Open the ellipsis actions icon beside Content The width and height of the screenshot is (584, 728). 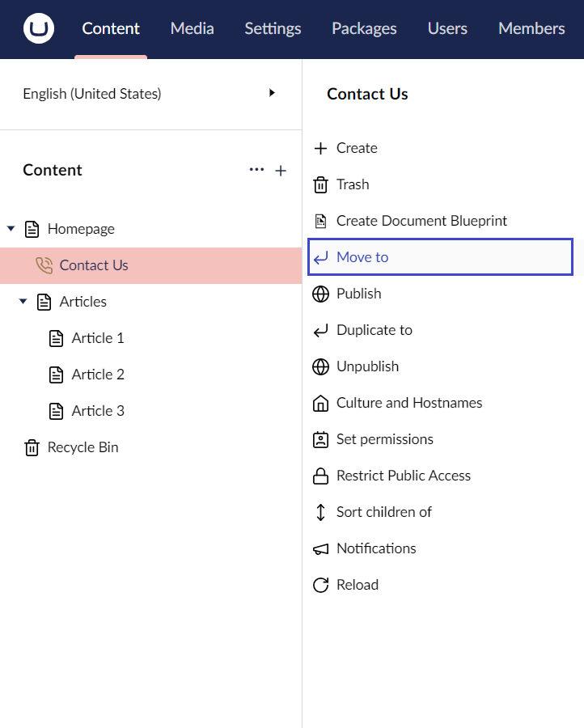256,170
